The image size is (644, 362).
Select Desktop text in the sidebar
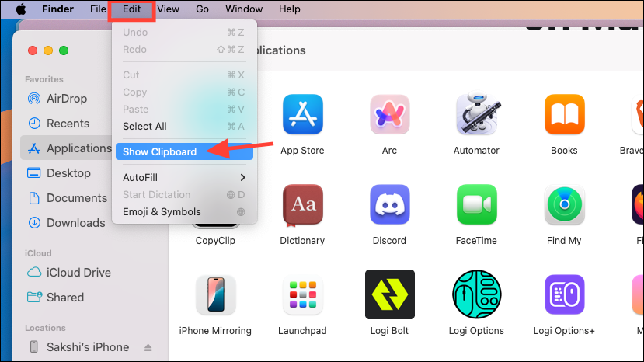(x=68, y=173)
